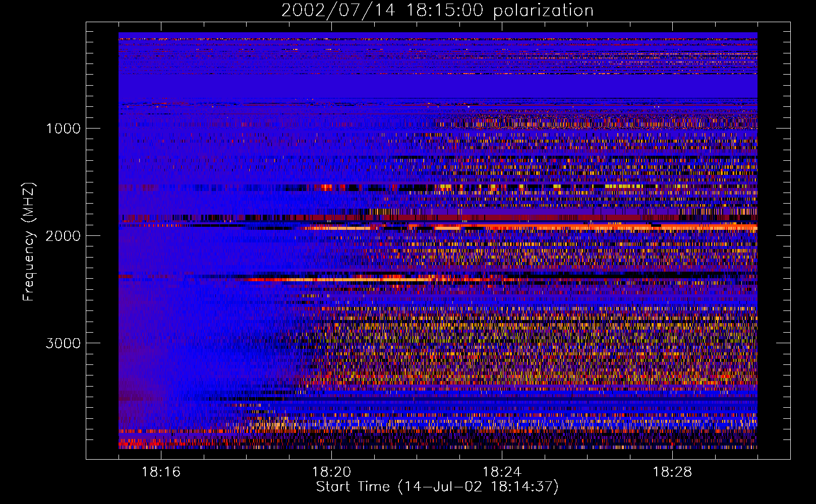This screenshot has width=816, height=504.
Task: Click the plot title "2002/07/14 18:15:00 polarization"
Action: click(x=437, y=11)
